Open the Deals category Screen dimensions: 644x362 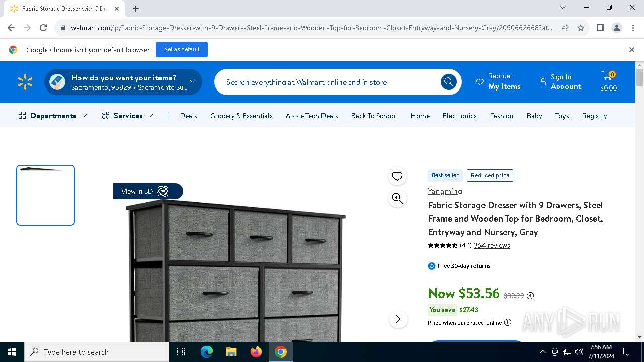click(x=188, y=116)
